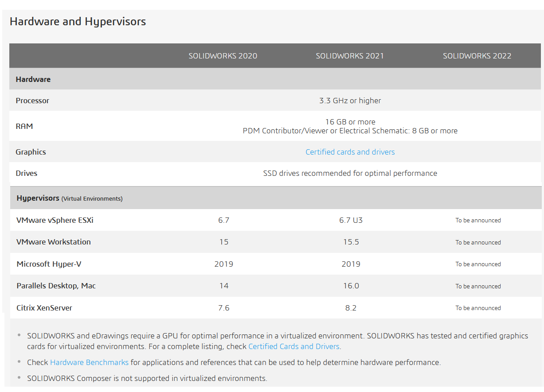The width and height of the screenshot is (544, 392).
Task: Click the VMware Workstation row label
Action: coord(54,242)
